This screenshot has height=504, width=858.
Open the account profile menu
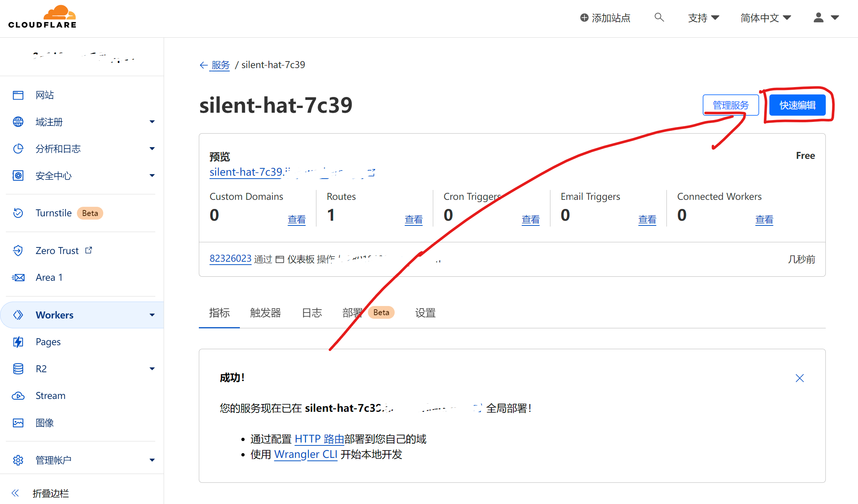coord(818,18)
